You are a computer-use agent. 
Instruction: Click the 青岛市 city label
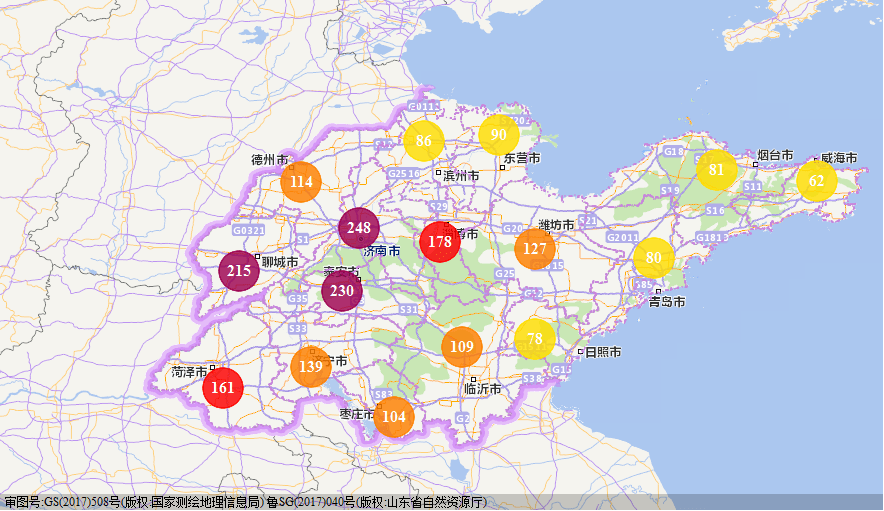667,301
